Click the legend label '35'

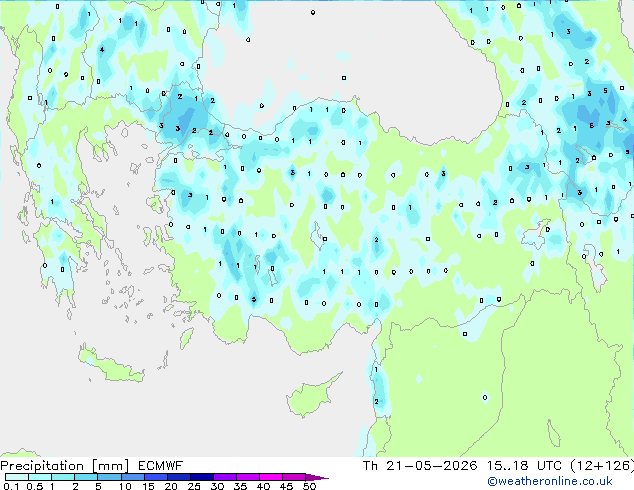[x=240, y=486]
